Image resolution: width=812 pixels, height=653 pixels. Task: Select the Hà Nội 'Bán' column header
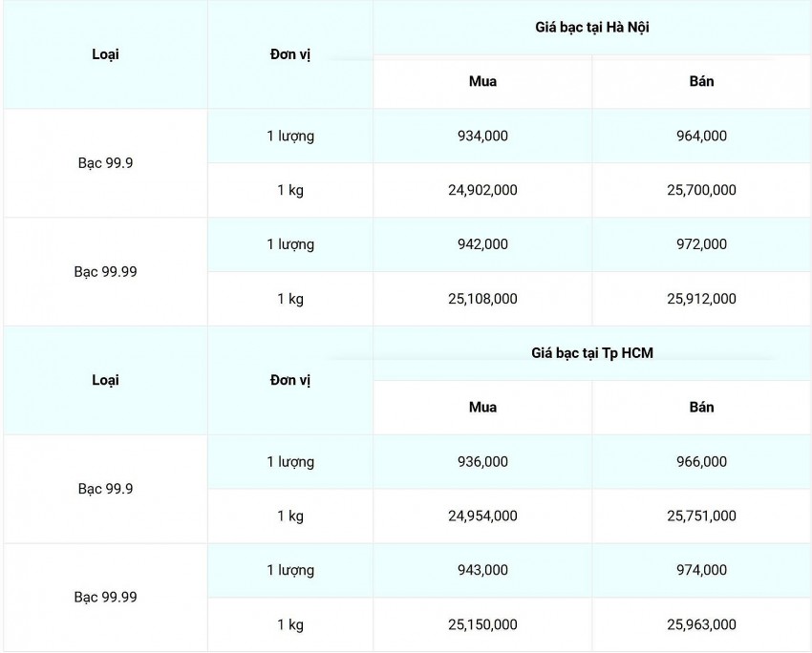701,81
